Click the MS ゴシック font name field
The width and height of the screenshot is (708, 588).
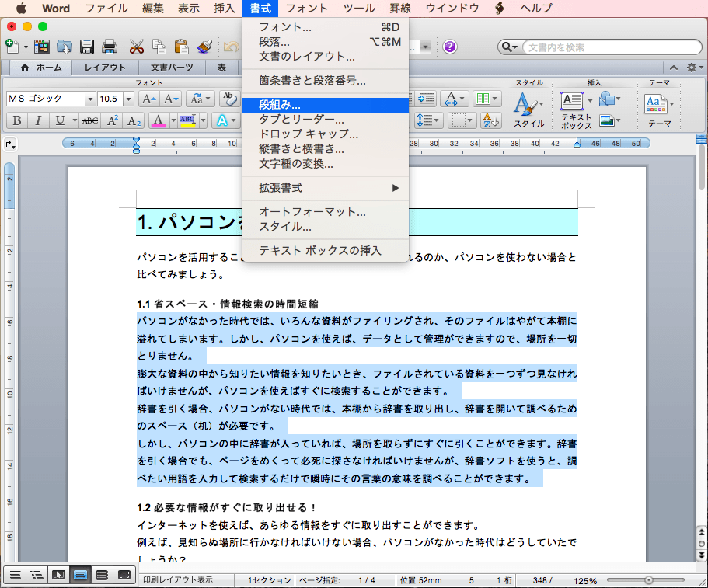click(46, 99)
